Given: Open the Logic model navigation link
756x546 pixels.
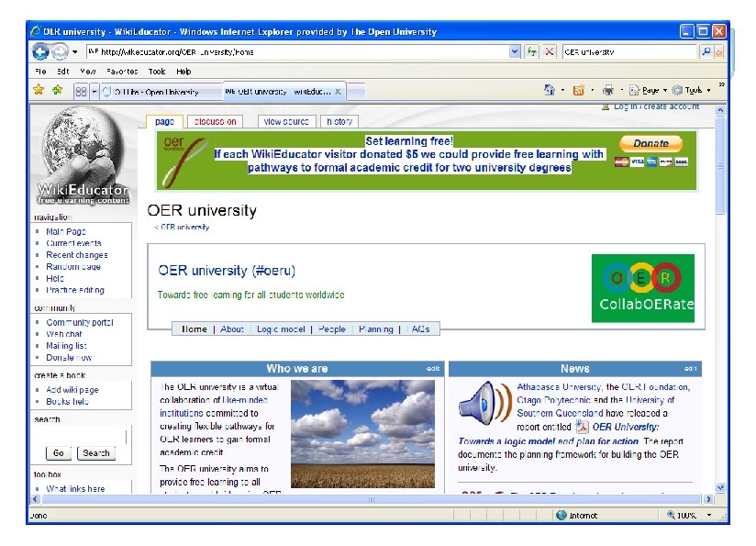Looking at the screenshot, I should pyautogui.click(x=281, y=329).
